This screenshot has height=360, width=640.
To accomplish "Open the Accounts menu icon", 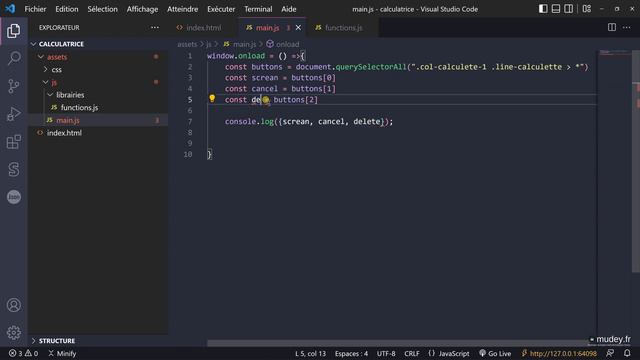I will pyautogui.click(x=13, y=305).
